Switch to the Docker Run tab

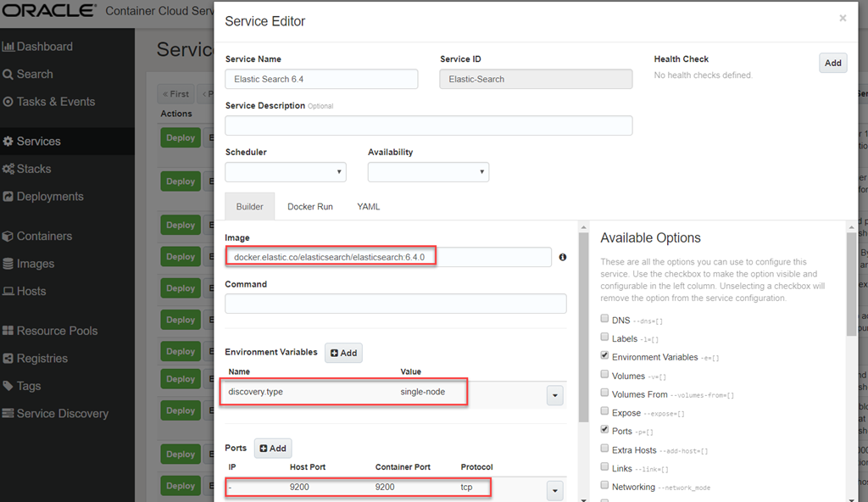(x=309, y=206)
